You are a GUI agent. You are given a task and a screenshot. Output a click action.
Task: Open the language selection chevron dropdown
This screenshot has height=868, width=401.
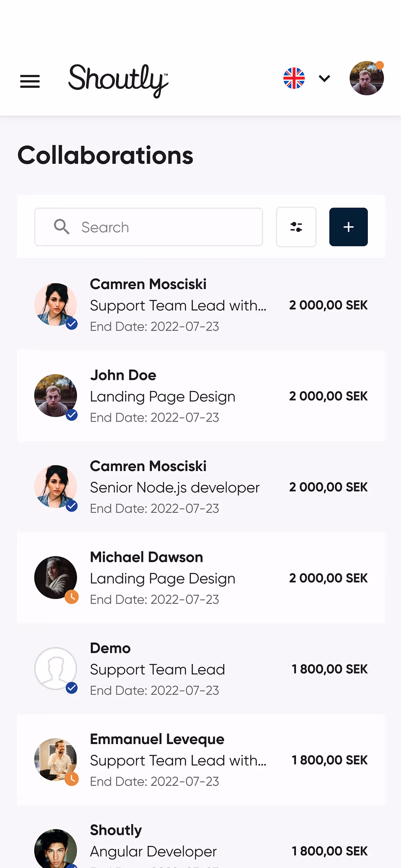tap(324, 78)
